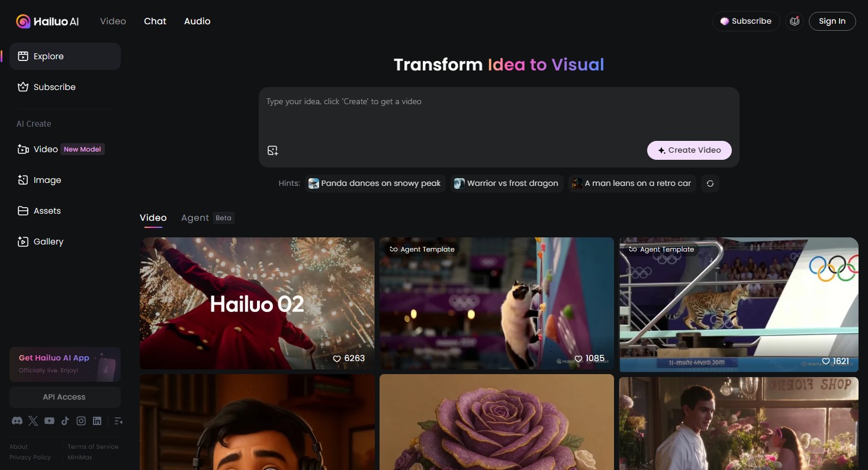Screen dimensions: 868x470
Task: Click the Hailuo AI logo
Action: [x=47, y=21]
